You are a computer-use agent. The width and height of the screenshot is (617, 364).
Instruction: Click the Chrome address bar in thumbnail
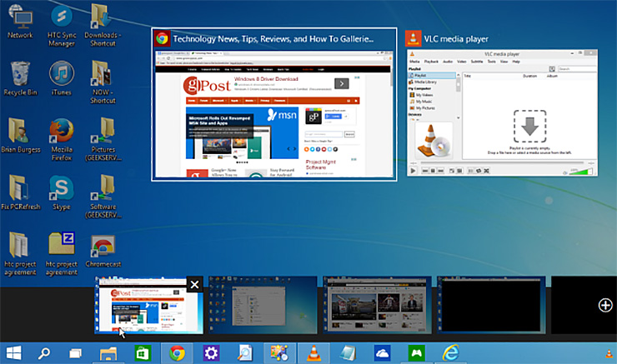click(x=278, y=58)
